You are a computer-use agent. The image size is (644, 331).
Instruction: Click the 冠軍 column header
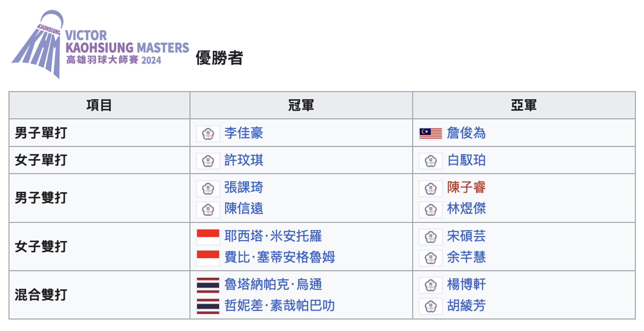[x=301, y=105]
